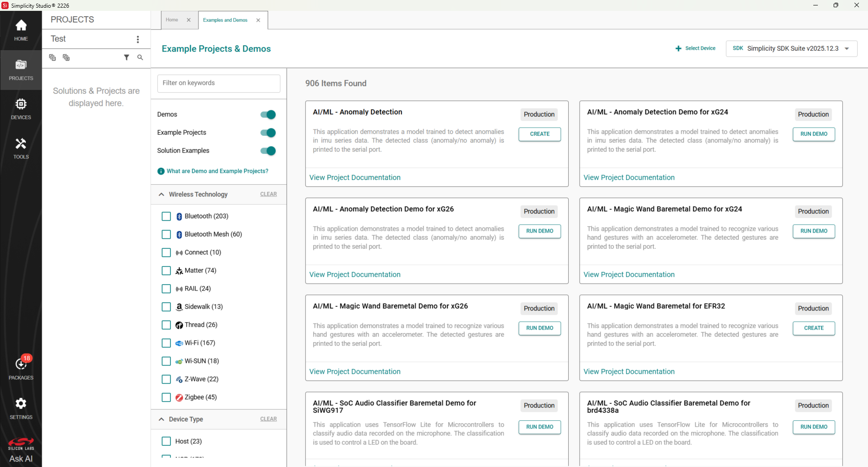Check the Bluetooth Mesh (60) checkbox

[166, 234]
